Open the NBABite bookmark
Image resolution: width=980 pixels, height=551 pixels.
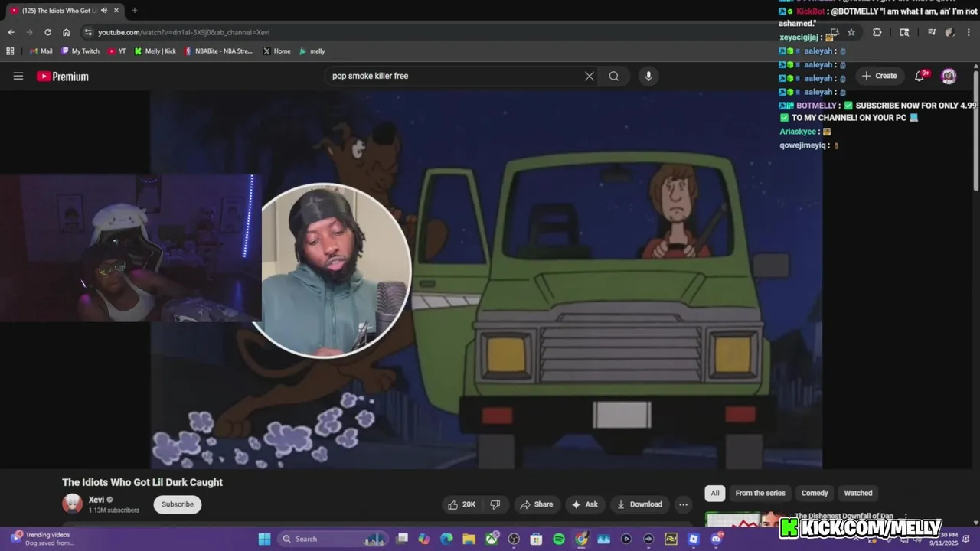[219, 51]
